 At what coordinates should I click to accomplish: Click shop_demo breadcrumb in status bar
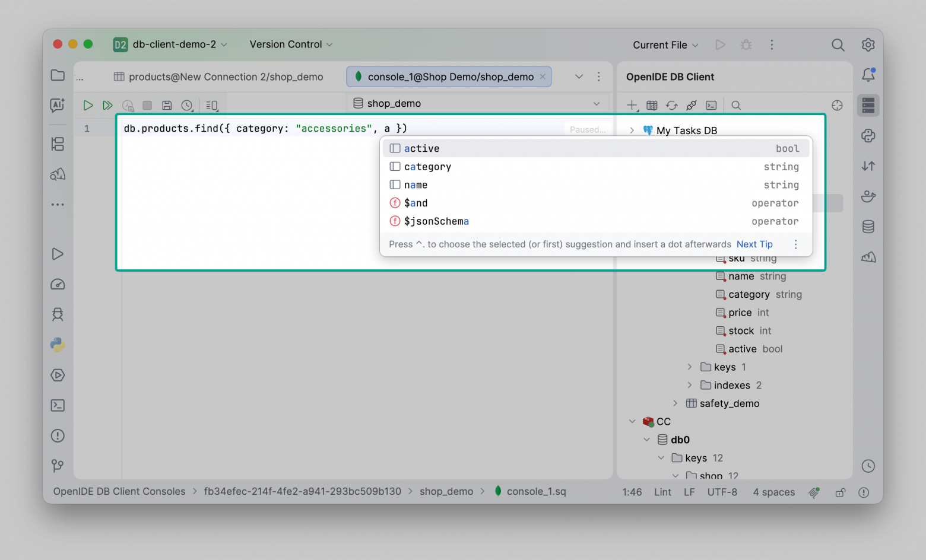coord(446,492)
